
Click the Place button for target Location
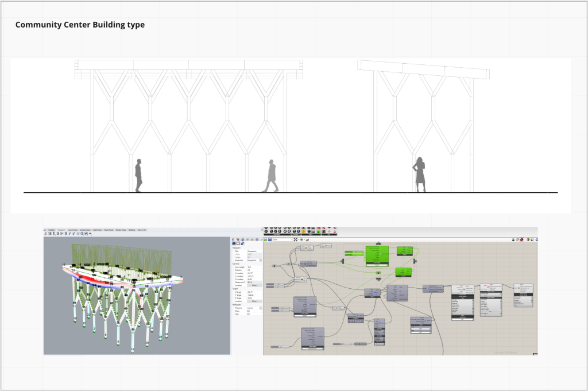[x=253, y=301]
